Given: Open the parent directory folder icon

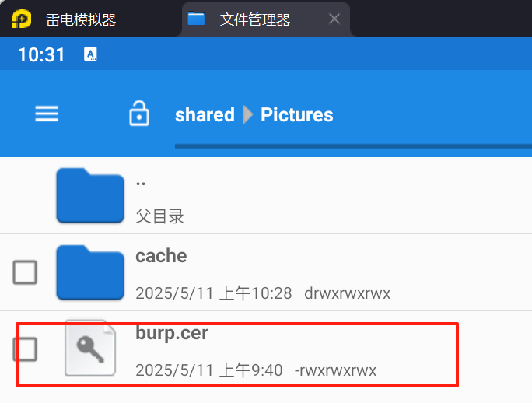Looking at the screenshot, I should pyautogui.click(x=90, y=195).
